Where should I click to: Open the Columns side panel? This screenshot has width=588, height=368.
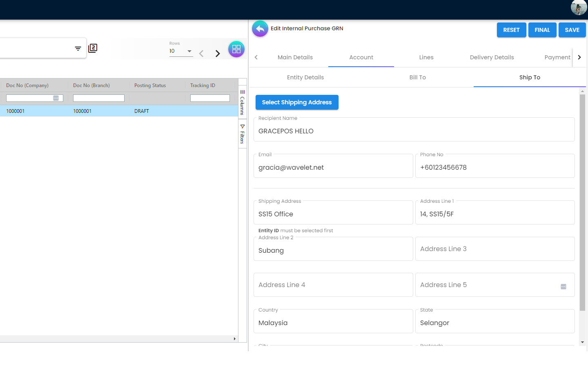[x=242, y=102]
